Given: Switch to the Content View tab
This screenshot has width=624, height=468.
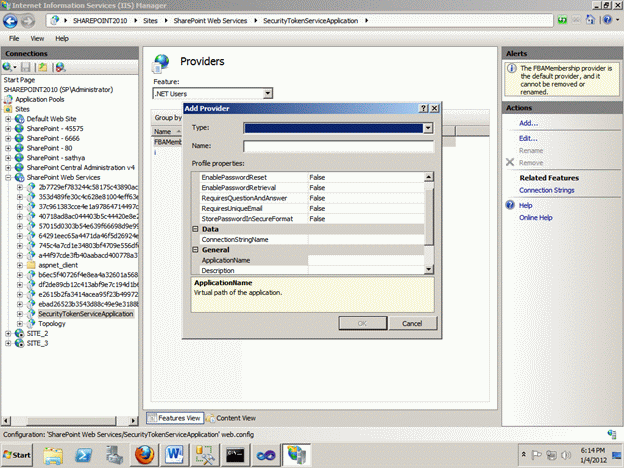Looking at the screenshot, I should (x=231, y=418).
